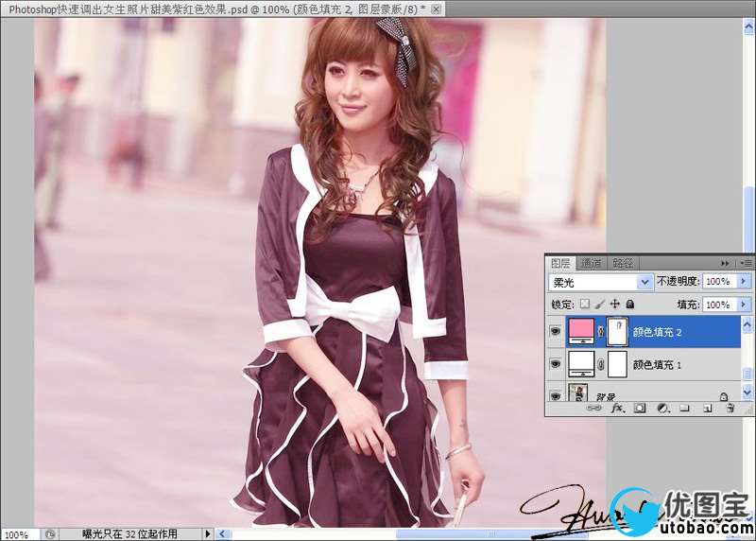Screen dimensions: 756x541
Task: Open the fx layer style menu
Action: (x=617, y=409)
